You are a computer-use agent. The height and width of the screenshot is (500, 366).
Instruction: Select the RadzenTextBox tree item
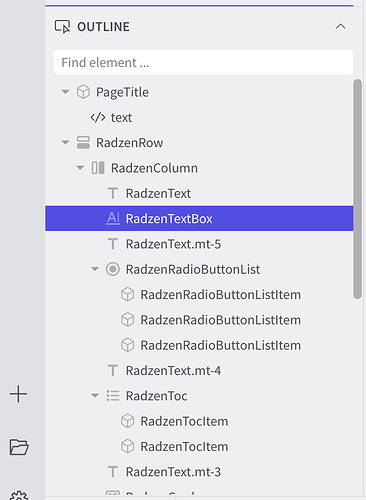[199, 218]
